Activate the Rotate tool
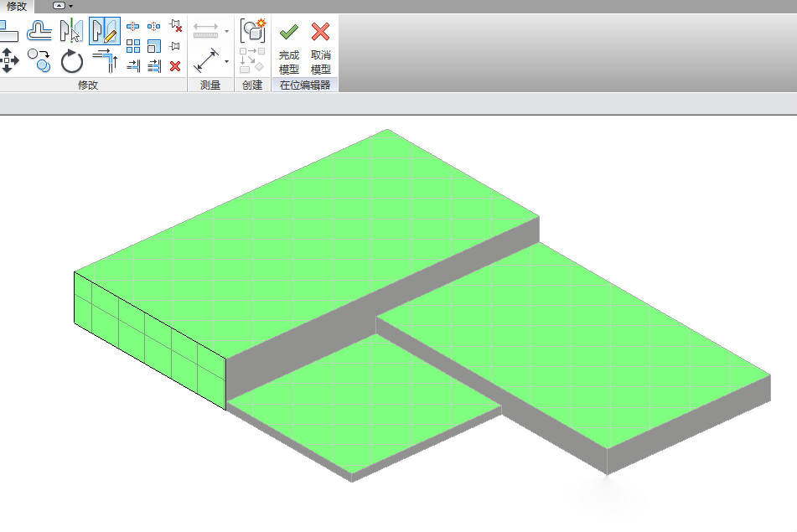Screen dimensions: 797x532 point(71,59)
